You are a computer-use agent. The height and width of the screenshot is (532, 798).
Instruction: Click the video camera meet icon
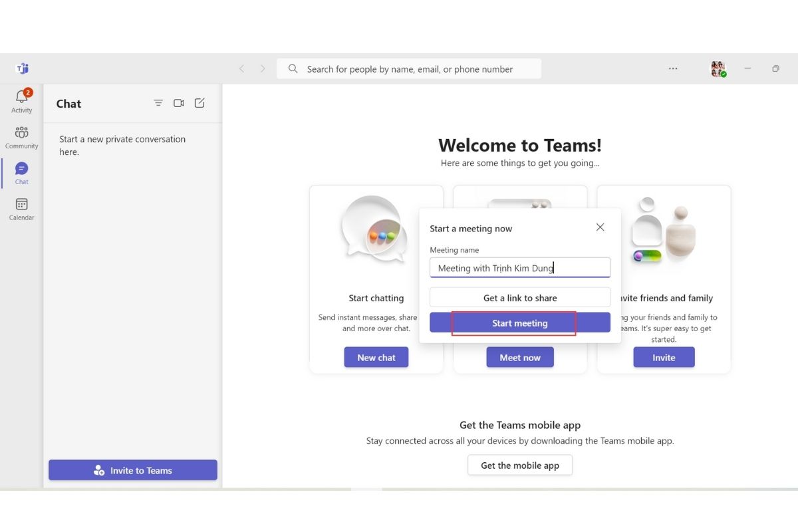(x=179, y=103)
